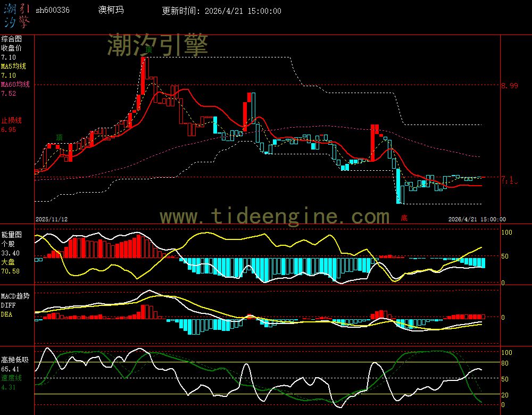The width and height of the screenshot is (532, 415).
Task: Click the large cyan candlestick at the lowest drop
Action: pos(398,186)
